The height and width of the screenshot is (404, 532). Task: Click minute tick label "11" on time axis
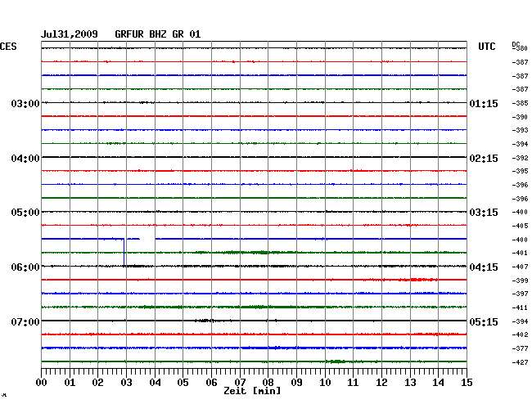[x=353, y=383]
